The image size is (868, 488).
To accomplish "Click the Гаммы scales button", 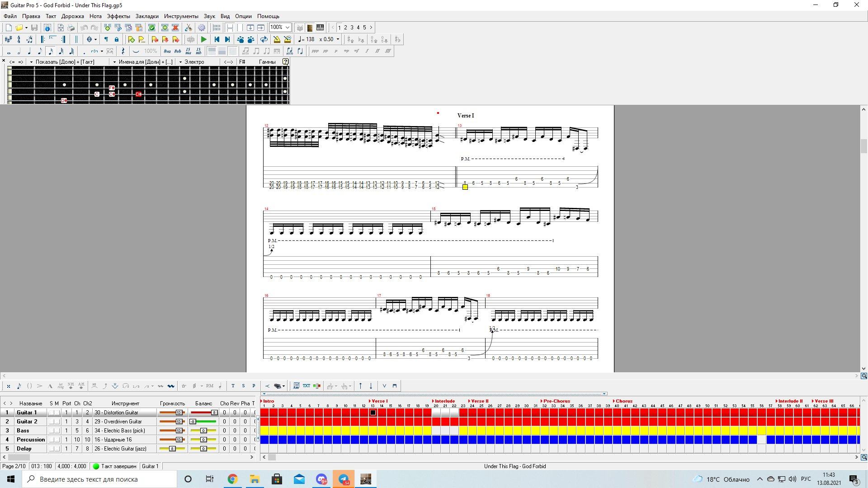I will pos(267,62).
